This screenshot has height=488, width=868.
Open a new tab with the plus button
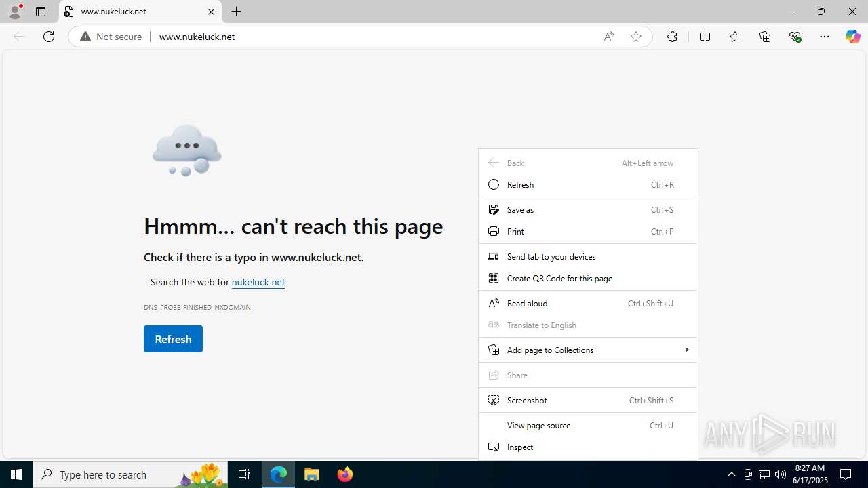(236, 12)
